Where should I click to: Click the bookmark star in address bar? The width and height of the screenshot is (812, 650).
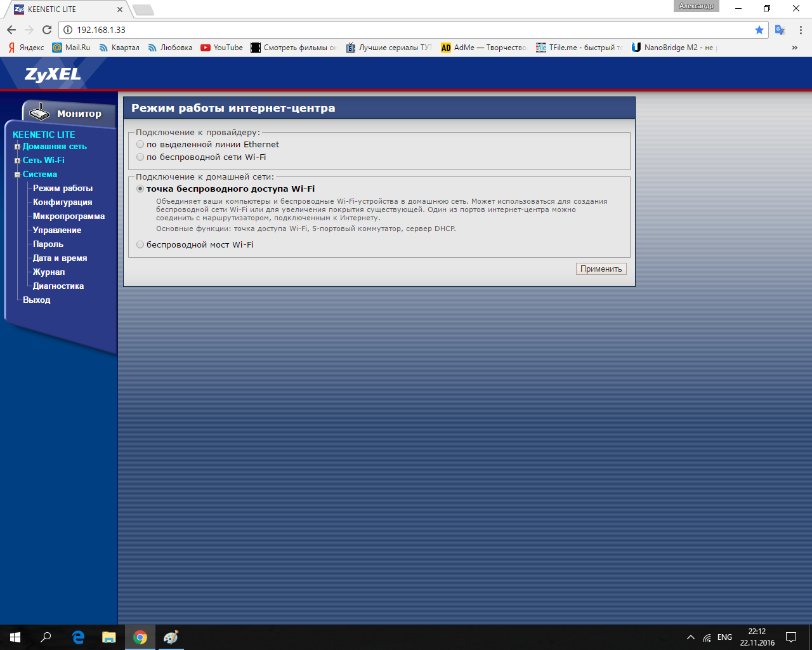(759, 30)
